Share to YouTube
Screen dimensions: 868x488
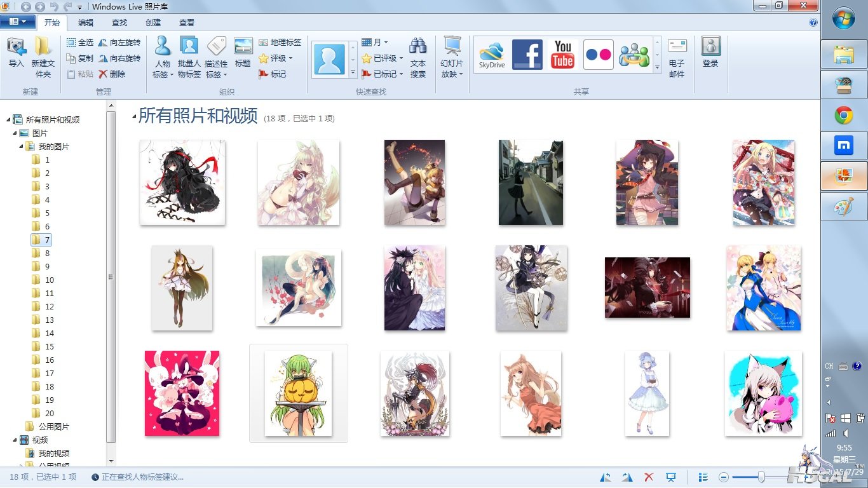(563, 55)
